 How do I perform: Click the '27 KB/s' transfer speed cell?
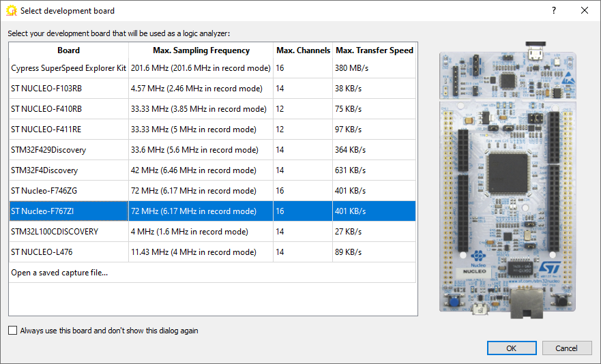pyautogui.click(x=374, y=232)
